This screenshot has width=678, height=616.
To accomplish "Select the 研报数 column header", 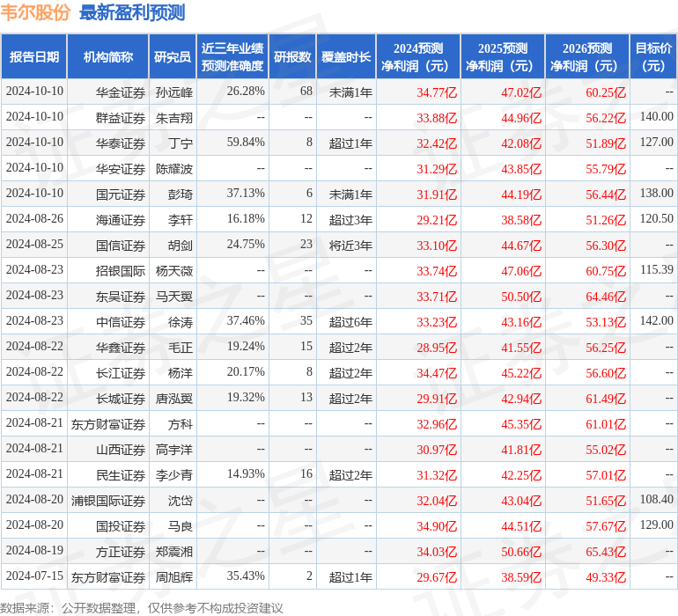I will point(292,56).
